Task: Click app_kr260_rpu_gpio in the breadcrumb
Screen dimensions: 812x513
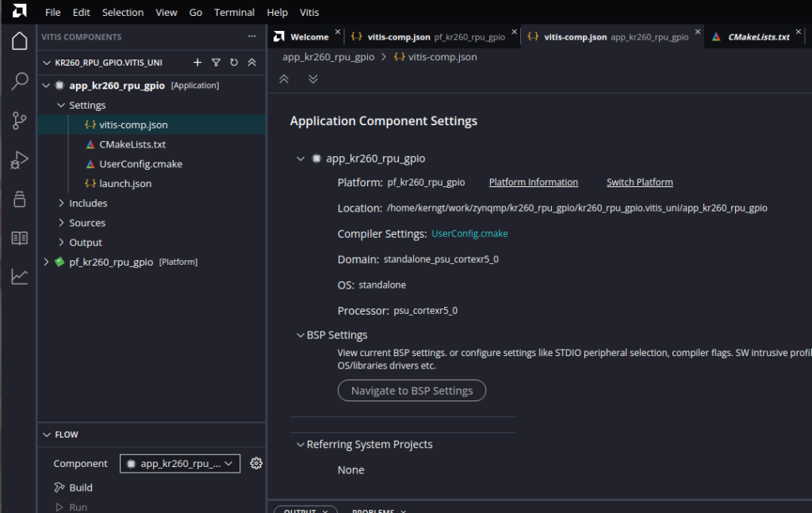Action: pyautogui.click(x=328, y=57)
